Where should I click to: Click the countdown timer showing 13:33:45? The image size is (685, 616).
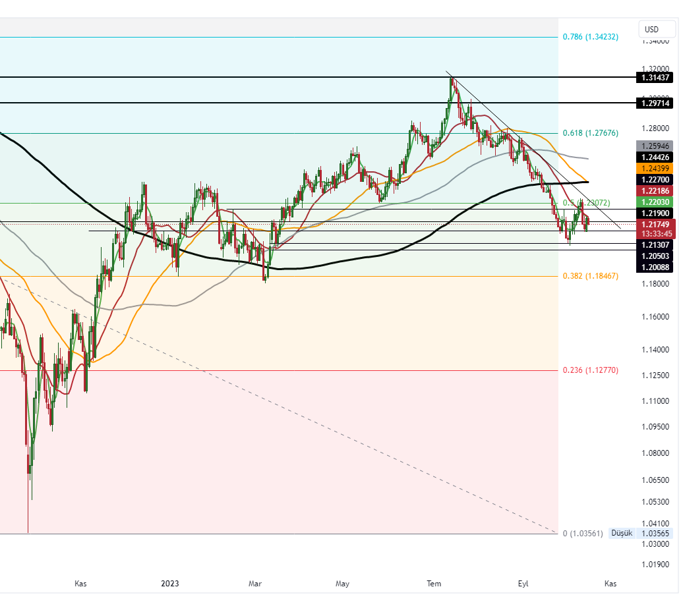pos(655,233)
